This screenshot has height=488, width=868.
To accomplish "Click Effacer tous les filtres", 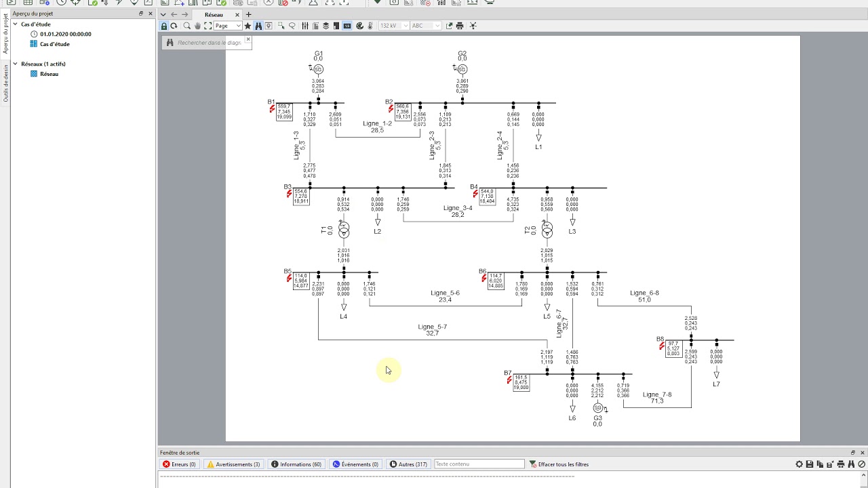I will pos(559,464).
